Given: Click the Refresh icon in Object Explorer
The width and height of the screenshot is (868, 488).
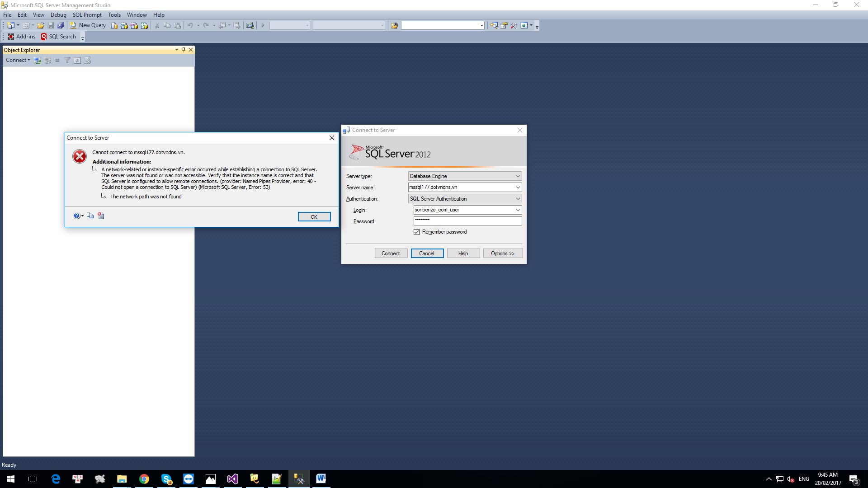Looking at the screenshot, I should (77, 60).
